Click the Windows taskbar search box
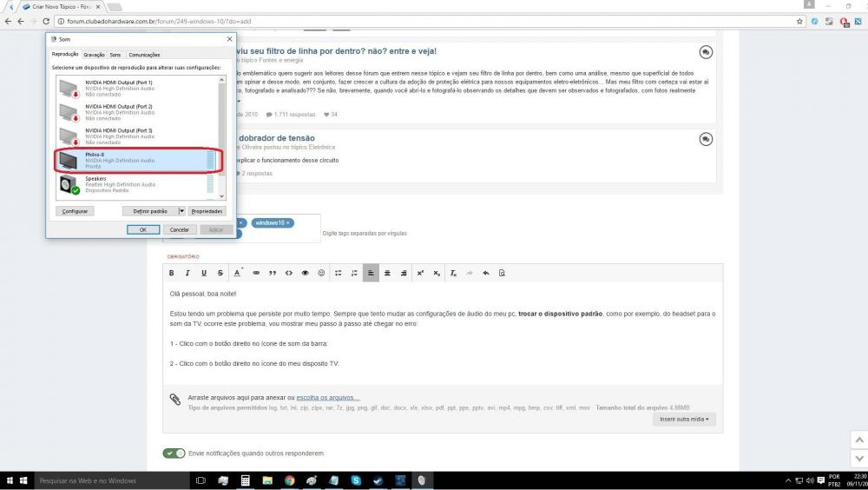Image resolution: width=868 pixels, height=490 pixels. coord(95,480)
